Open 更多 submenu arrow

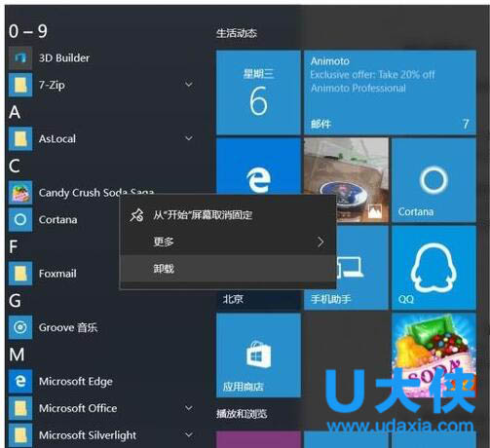pyautogui.click(x=320, y=242)
